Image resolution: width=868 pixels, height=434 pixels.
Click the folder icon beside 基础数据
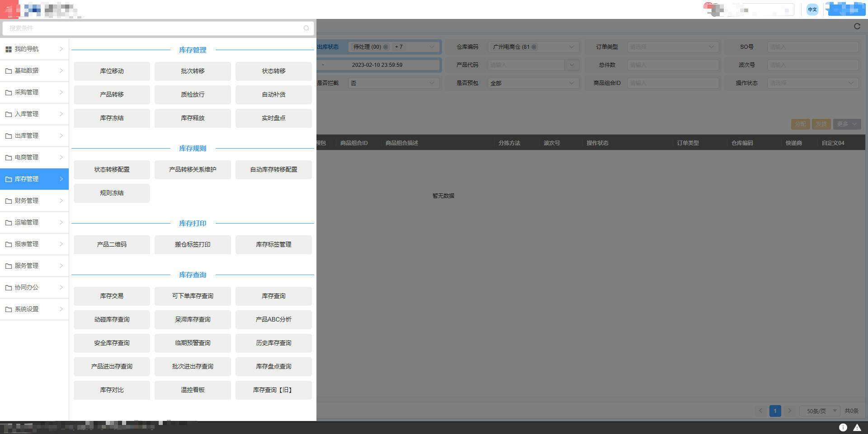(x=9, y=71)
